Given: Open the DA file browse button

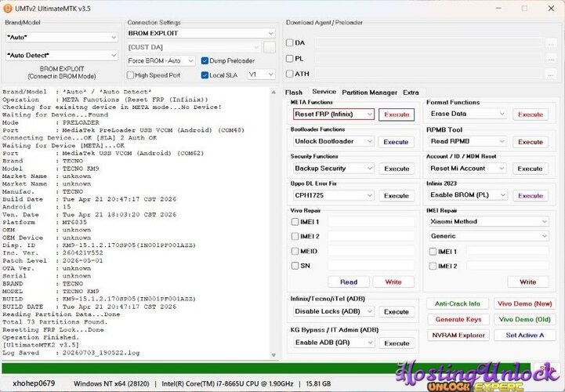Looking at the screenshot, I should pyautogui.click(x=551, y=43).
